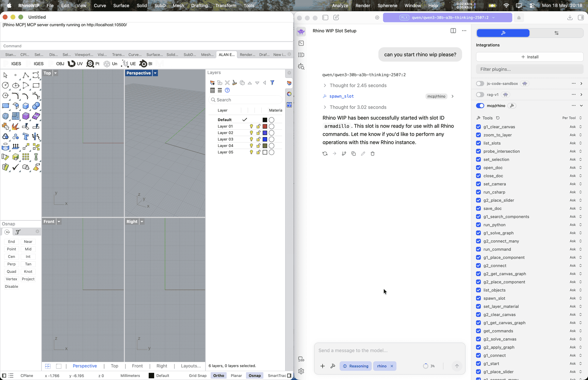
Task: Open the Per Tool permission dropdown
Action: tap(572, 118)
